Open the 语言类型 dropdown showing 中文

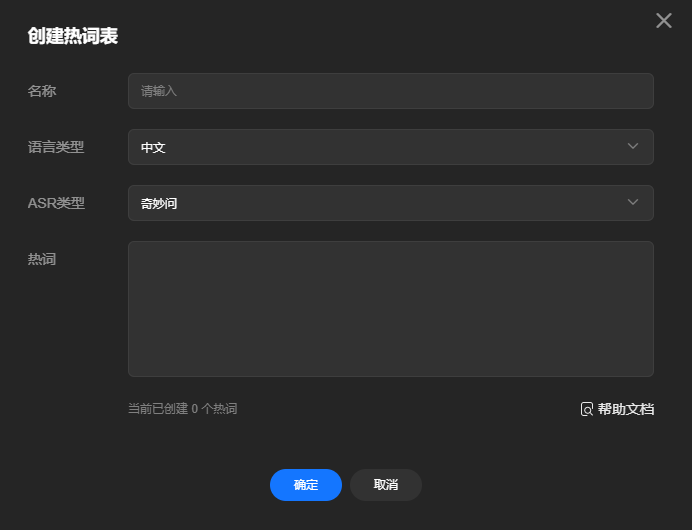[391, 147]
